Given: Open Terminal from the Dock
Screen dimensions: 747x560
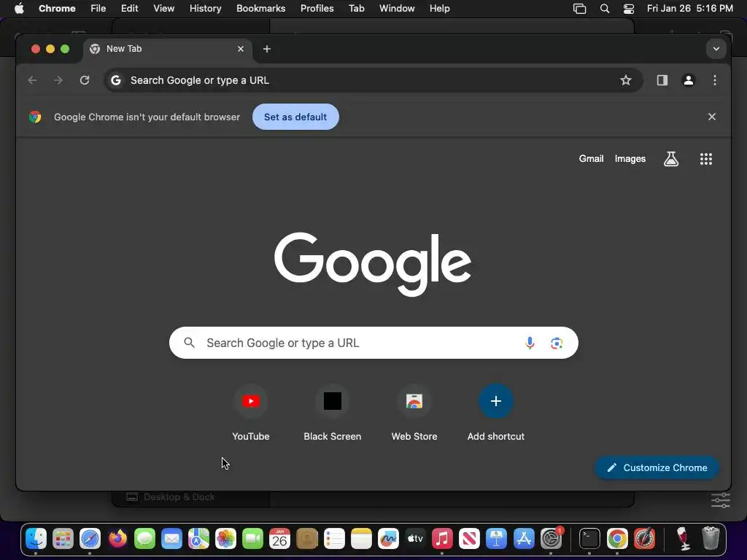Looking at the screenshot, I should point(589,539).
